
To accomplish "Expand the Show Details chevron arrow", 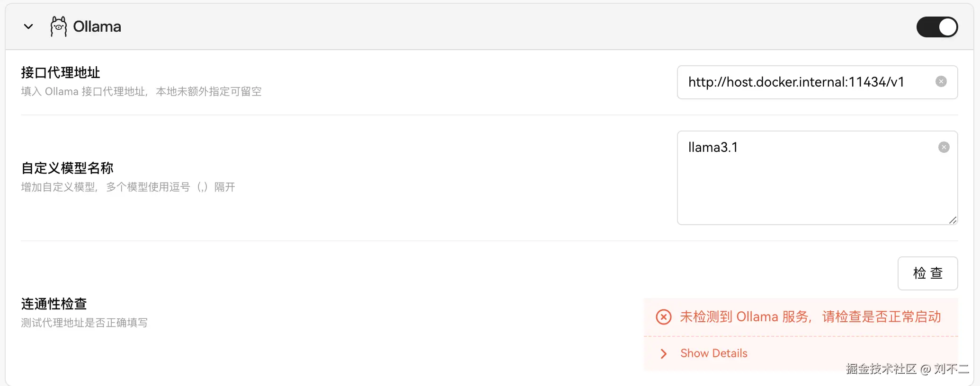I will [664, 354].
